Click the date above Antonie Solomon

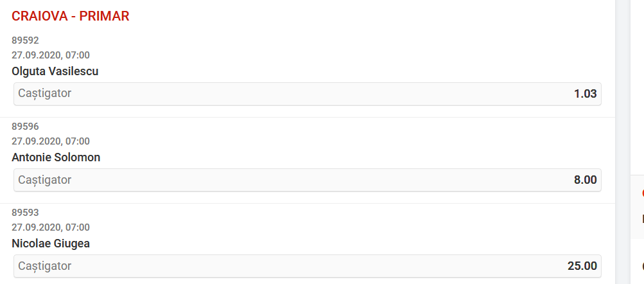pyautogui.click(x=51, y=141)
